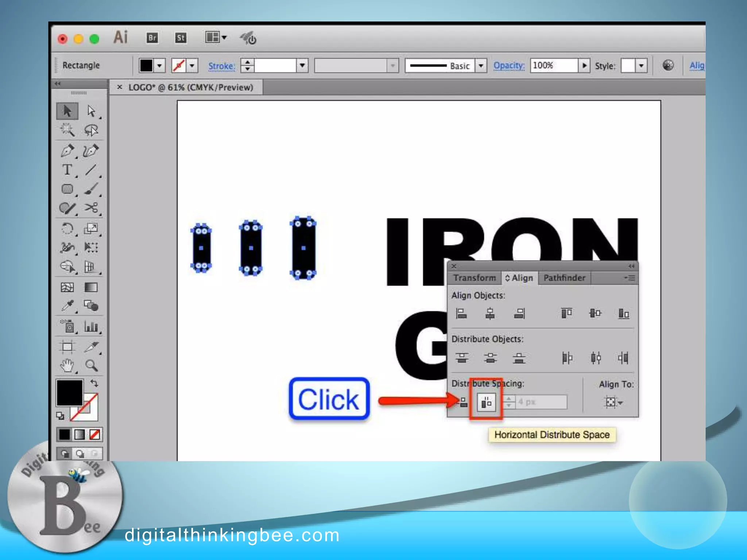Pick the Scissors tool
This screenshot has height=560, width=747.
(x=91, y=208)
